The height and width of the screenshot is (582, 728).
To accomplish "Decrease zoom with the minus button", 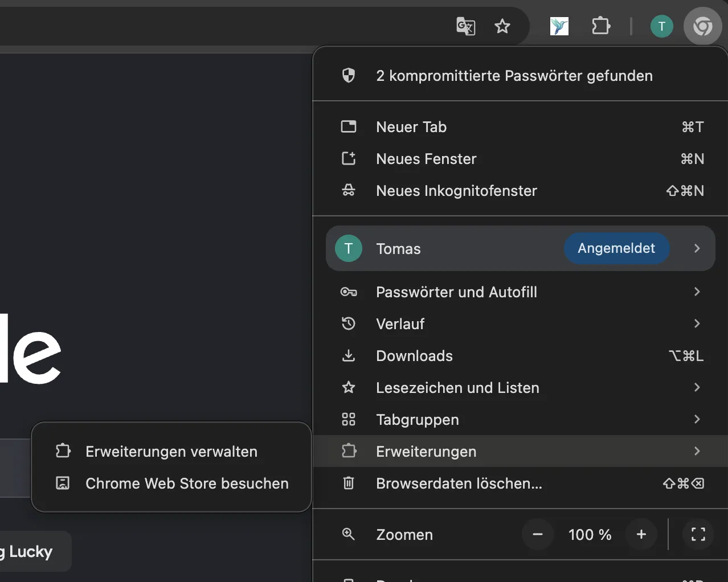I will coord(537,534).
